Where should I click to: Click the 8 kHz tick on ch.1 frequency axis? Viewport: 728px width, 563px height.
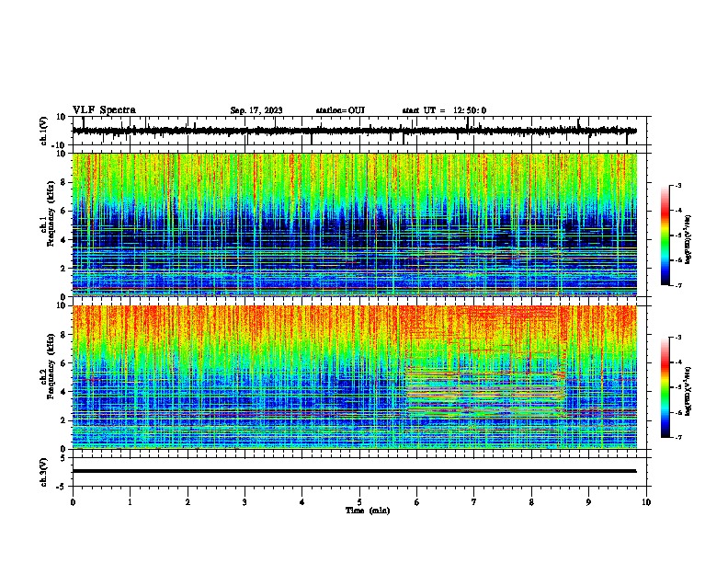(x=63, y=182)
